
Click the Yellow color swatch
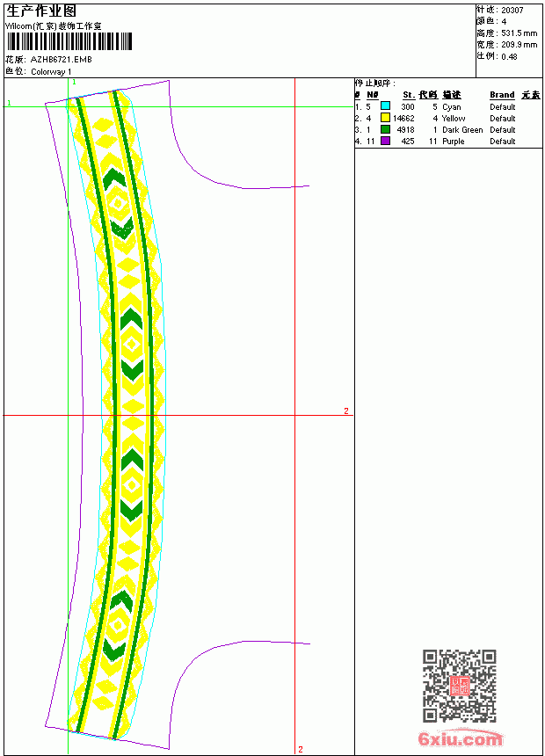[385, 118]
